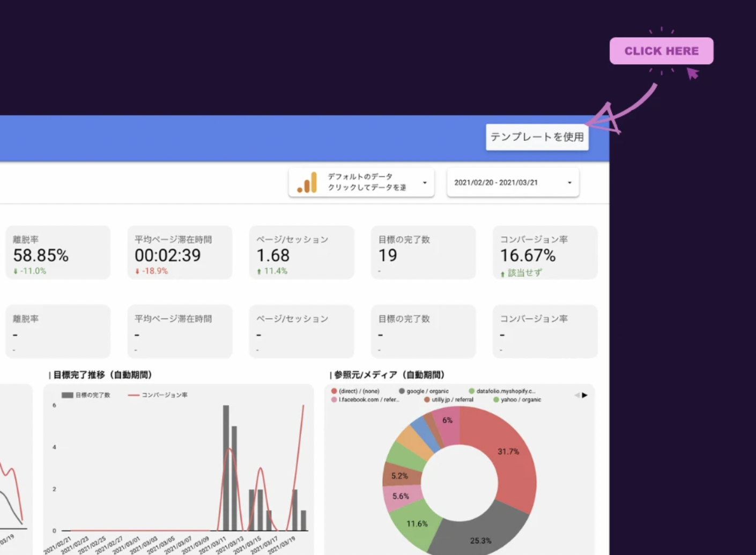Click the pink CLICK HERE button

tap(661, 51)
